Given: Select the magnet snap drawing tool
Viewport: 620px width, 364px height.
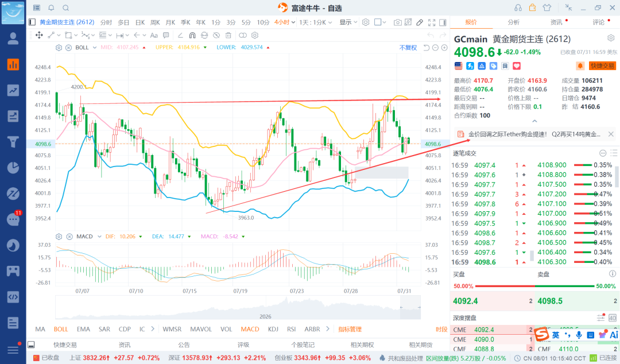Looking at the screenshot, I should (192, 35).
